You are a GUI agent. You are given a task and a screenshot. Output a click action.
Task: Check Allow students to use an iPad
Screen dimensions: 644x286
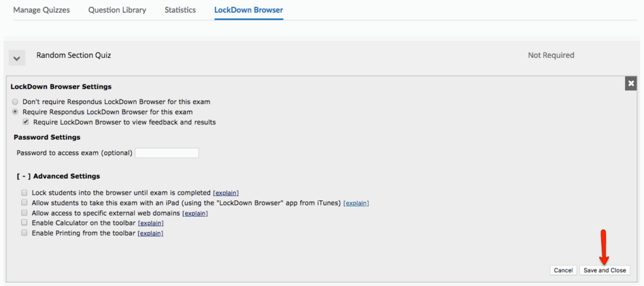(25, 203)
